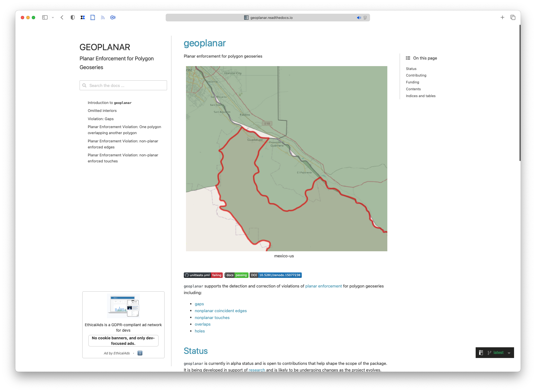Viewport: 536px width, 392px height.
Task: Mute the tab via address bar speaker icon
Action: coord(359,18)
